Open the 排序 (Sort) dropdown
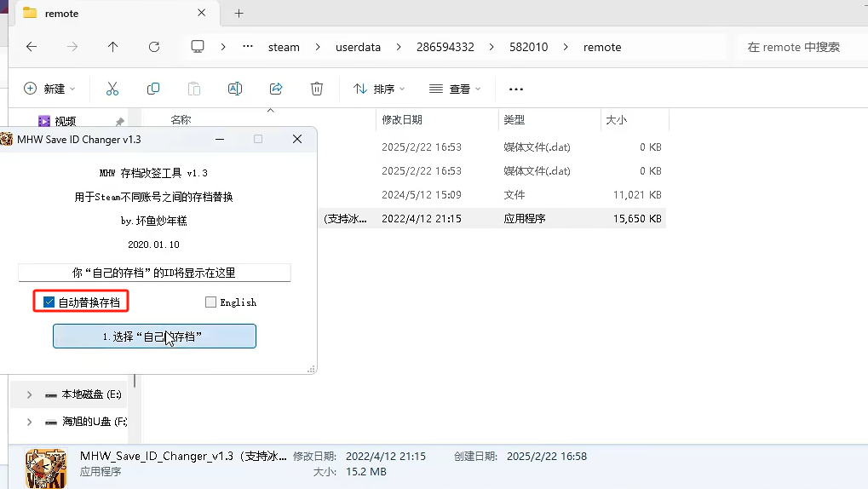This screenshot has width=868, height=489. 380,89
